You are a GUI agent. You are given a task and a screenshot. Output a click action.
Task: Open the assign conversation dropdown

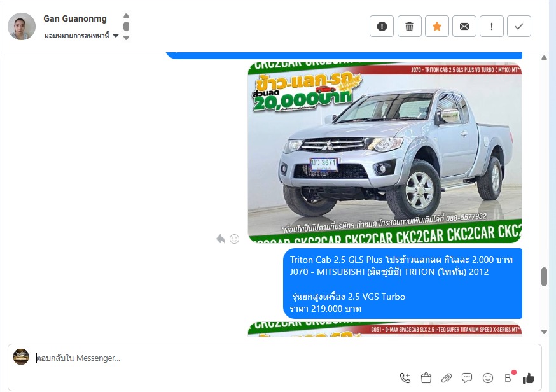(x=81, y=36)
